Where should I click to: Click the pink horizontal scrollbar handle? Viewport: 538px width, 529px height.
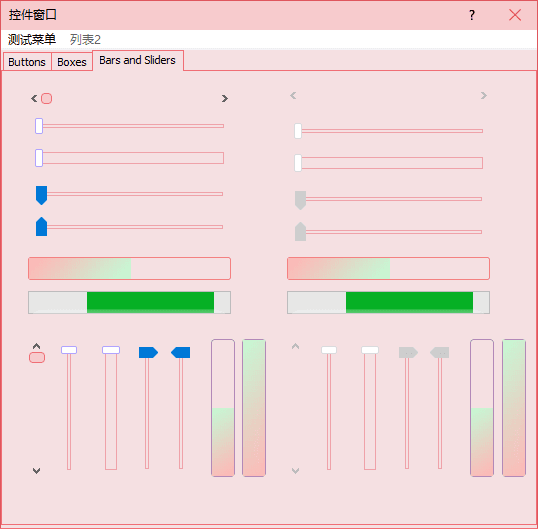(x=46, y=98)
